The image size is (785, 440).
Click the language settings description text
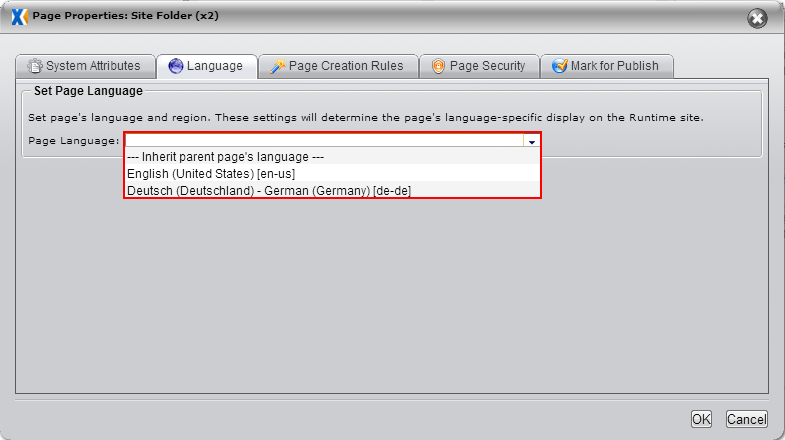pyautogui.click(x=366, y=118)
